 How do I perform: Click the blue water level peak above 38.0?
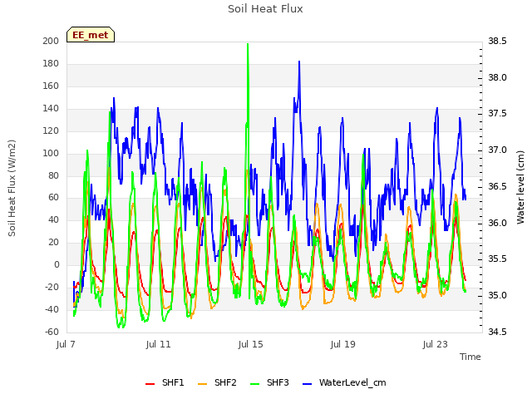(299, 62)
